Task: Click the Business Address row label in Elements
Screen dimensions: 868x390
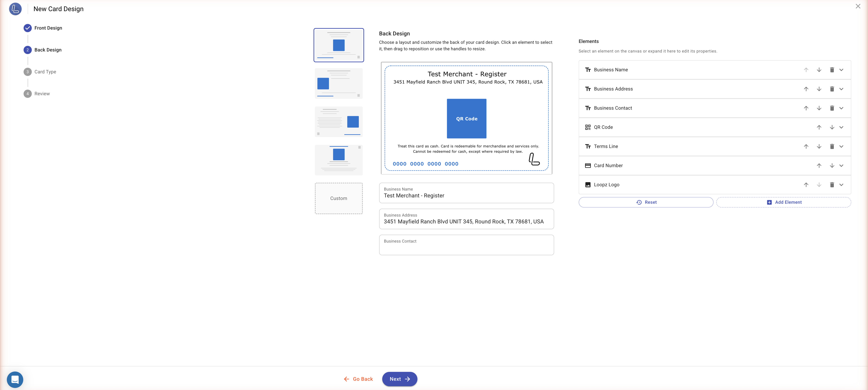Action: point(613,89)
